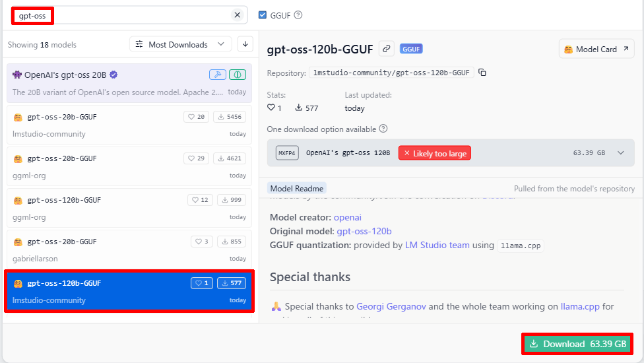Copy model link icon beside title
This screenshot has height=363, width=644.
coord(387,49)
